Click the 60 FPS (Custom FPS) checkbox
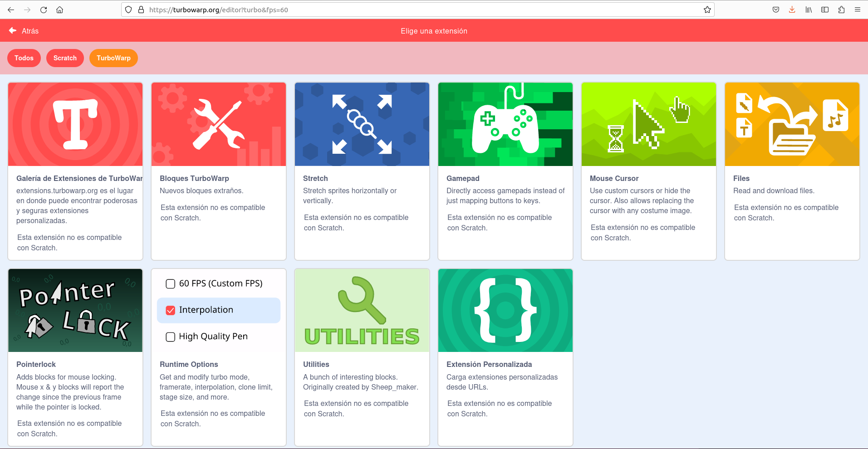Viewport: 868px width, 449px height. pos(171,284)
